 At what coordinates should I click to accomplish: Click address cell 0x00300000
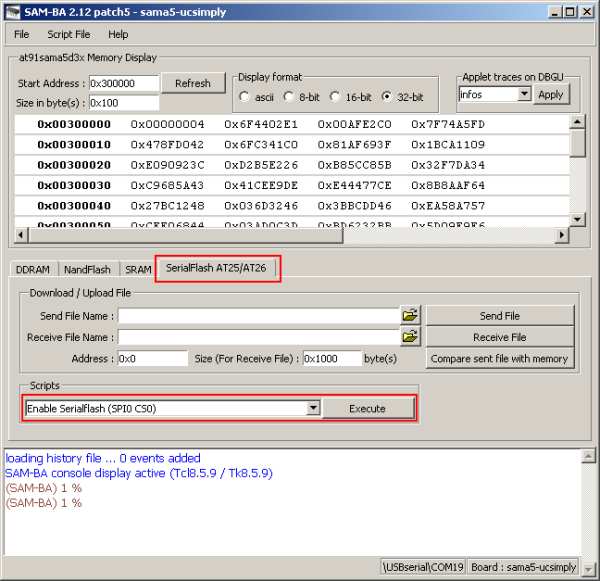coord(74,124)
